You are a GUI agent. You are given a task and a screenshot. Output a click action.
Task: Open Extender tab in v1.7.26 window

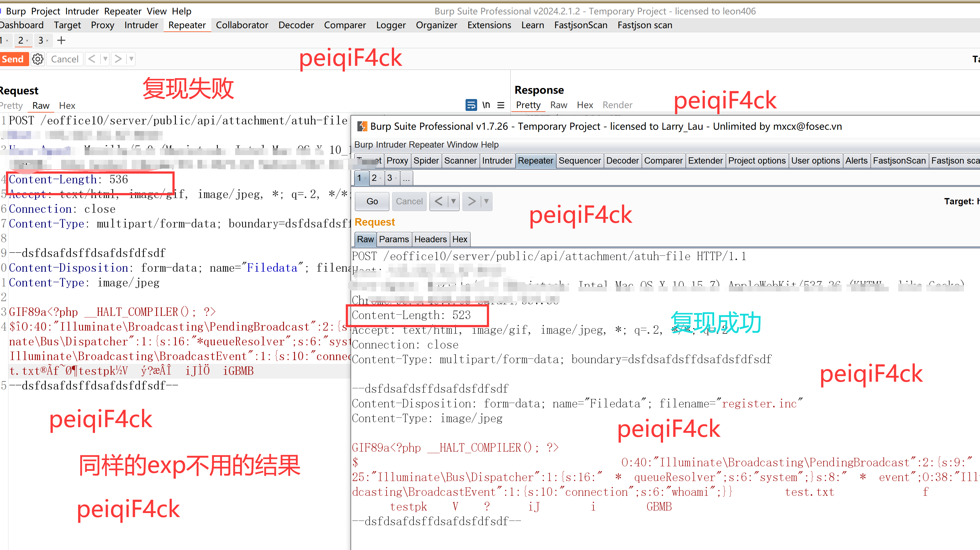(x=705, y=160)
